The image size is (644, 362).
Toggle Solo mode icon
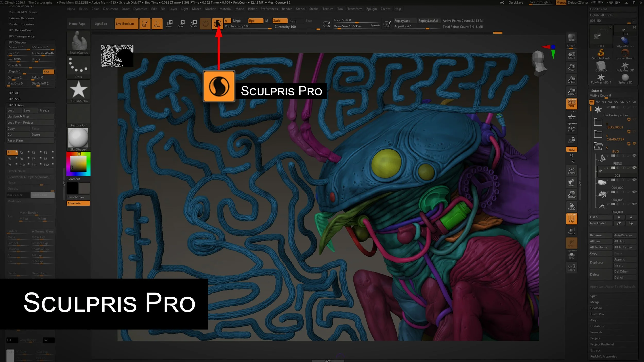click(571, 255)
